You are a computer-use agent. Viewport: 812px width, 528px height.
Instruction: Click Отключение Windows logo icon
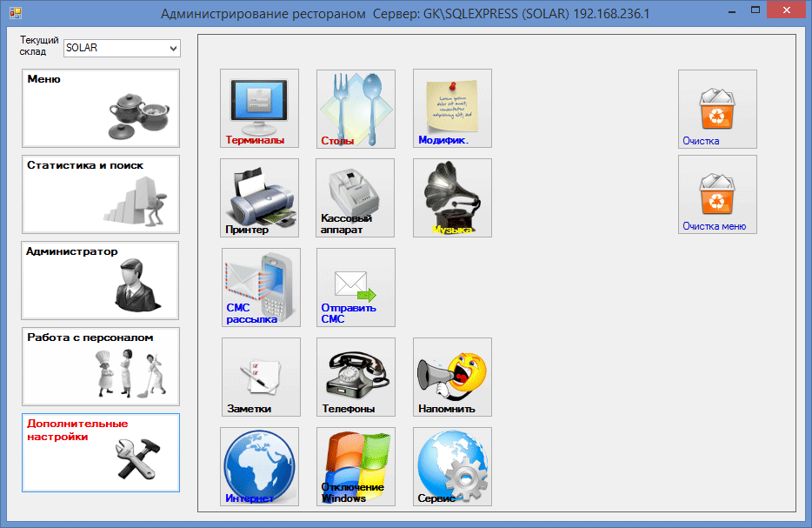point(356,466)
